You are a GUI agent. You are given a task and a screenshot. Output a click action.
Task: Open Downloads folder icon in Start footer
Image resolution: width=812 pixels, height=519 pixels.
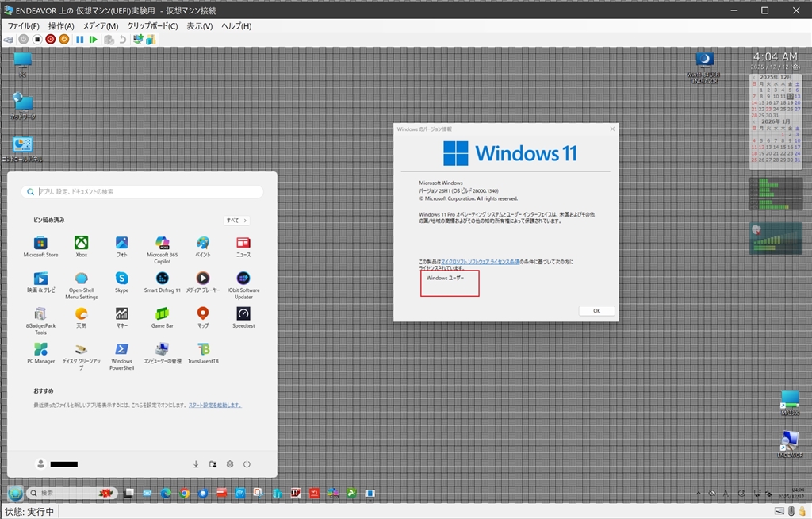[x=196, y=464]
